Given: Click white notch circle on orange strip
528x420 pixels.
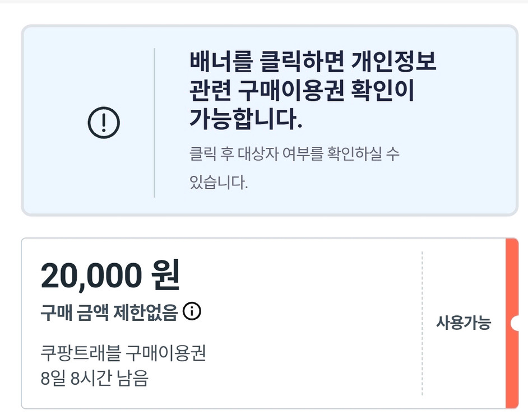Looking at the screenshot, I should [516, 323].
